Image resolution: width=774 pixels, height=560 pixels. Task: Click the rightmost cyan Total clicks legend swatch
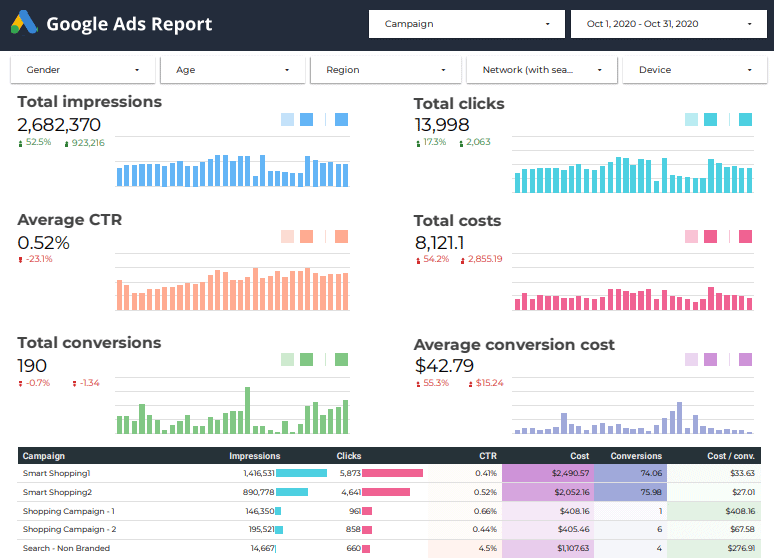tap(745, 120)
